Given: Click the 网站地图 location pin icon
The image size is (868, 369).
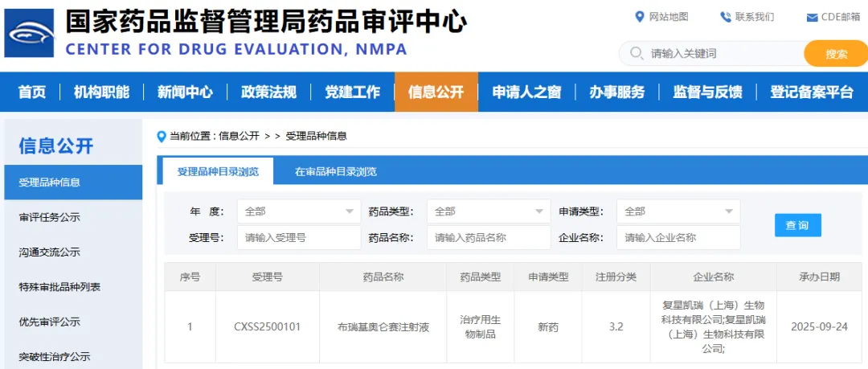Looking at the screenshot, I should click(x=640, y=17).
